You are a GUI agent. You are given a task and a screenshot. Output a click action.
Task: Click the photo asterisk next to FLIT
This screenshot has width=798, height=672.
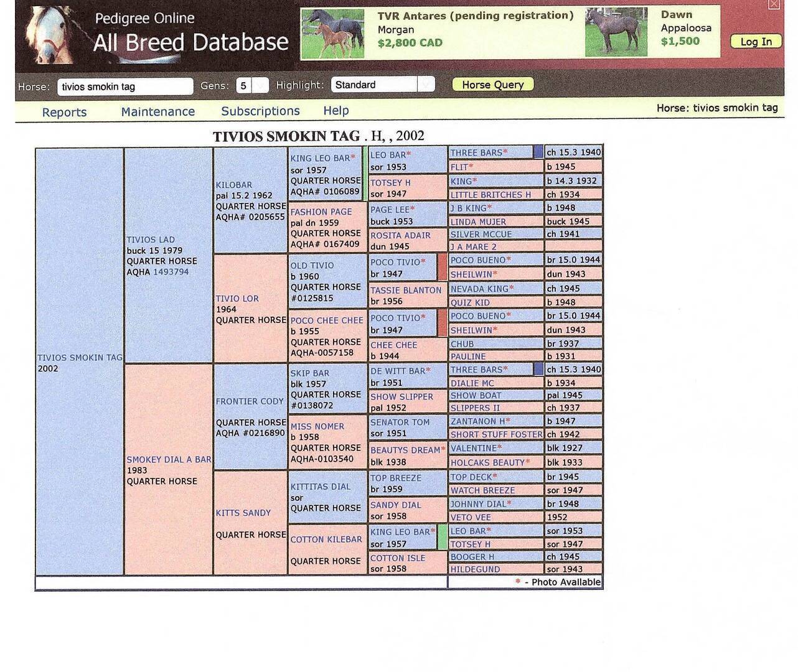471,166
